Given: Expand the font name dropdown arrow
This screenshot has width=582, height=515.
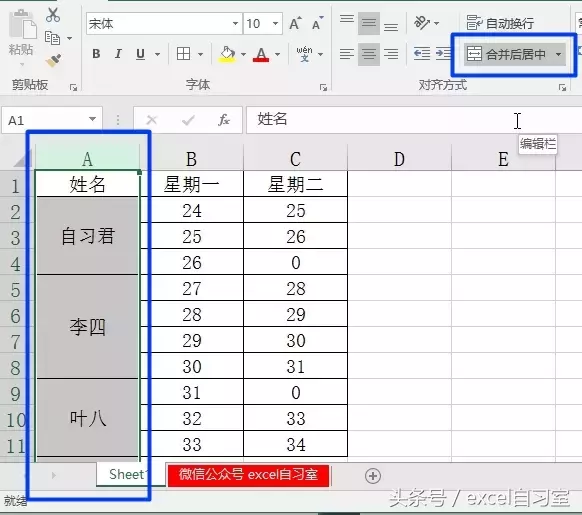Looking at the screenshot, I should 235,24.
